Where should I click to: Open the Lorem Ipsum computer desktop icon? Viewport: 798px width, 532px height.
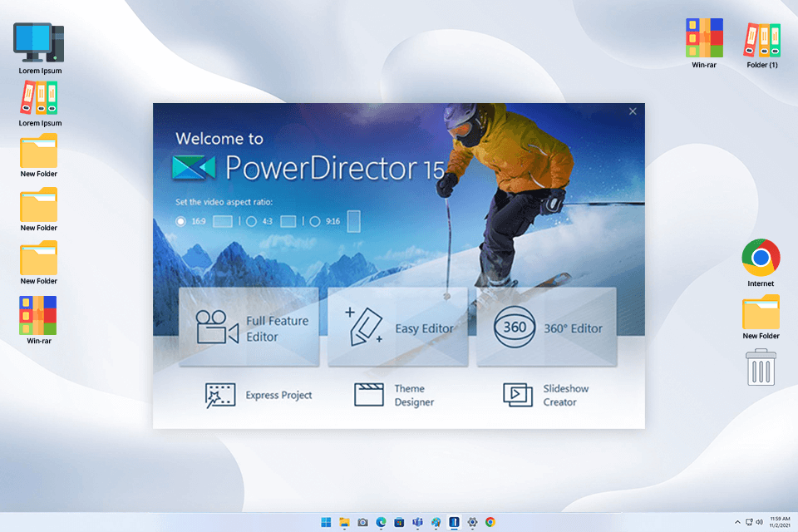(40, 48)
